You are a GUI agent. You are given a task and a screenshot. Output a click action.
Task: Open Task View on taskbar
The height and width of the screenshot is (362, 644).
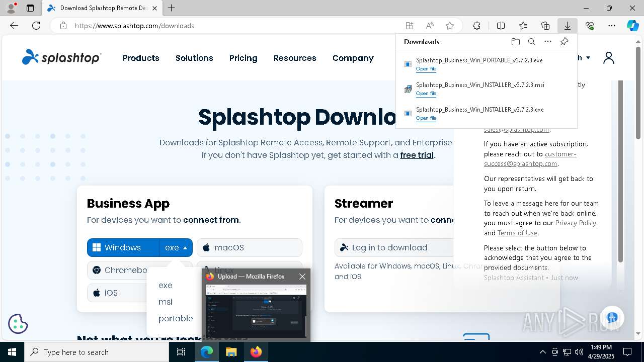point(181,352)
